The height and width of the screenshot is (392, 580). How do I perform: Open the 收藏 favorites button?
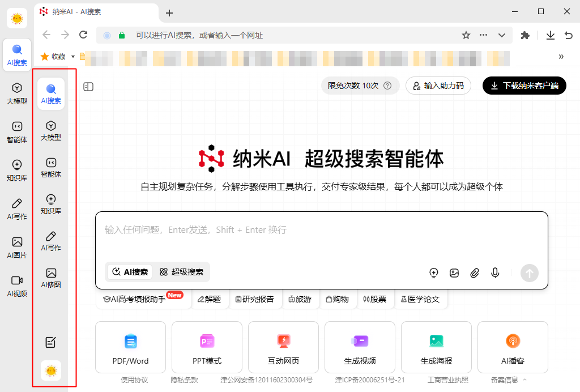[54, 57]
